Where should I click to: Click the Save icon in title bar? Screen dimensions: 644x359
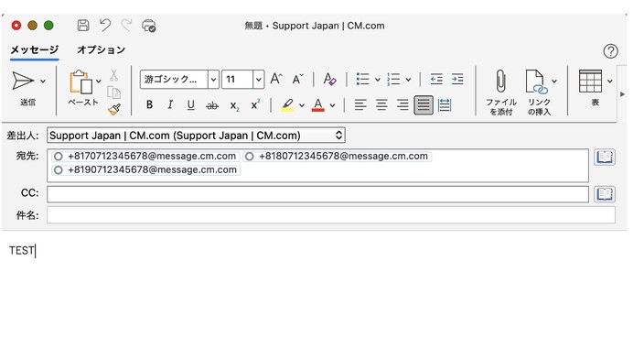[x=83, y=26]
